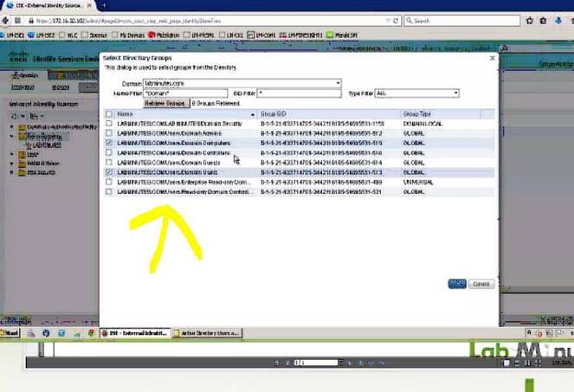The width and height of the screenshot is (574, 392).
Task: Select the LABMINUTES item under Active Directory
Action: pos(45,145)
